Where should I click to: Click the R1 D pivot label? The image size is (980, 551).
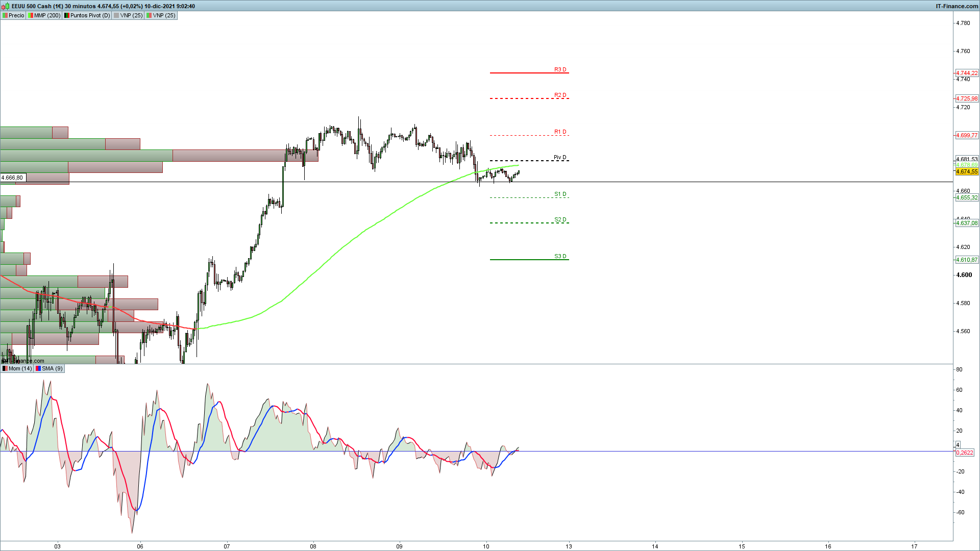(x=560, y=132)
